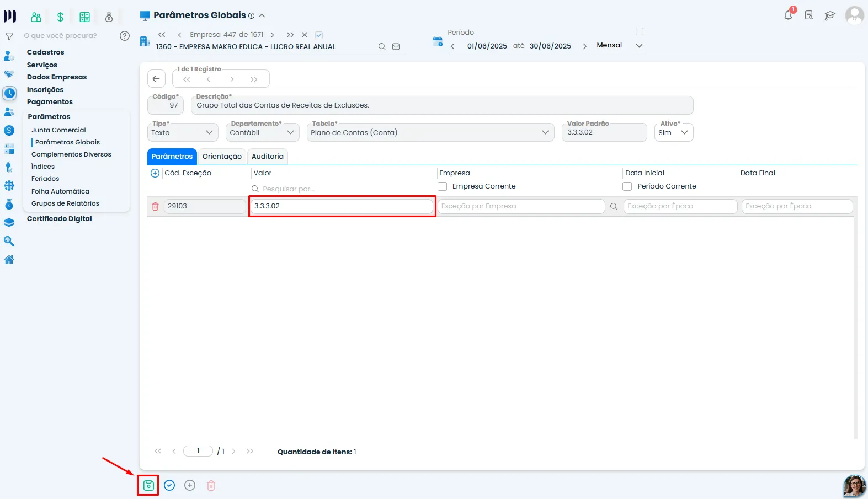Screen dimensions: 868x499
Task: Toggle the Periodo Corrente checkbox
Action: tap(627, 186)
